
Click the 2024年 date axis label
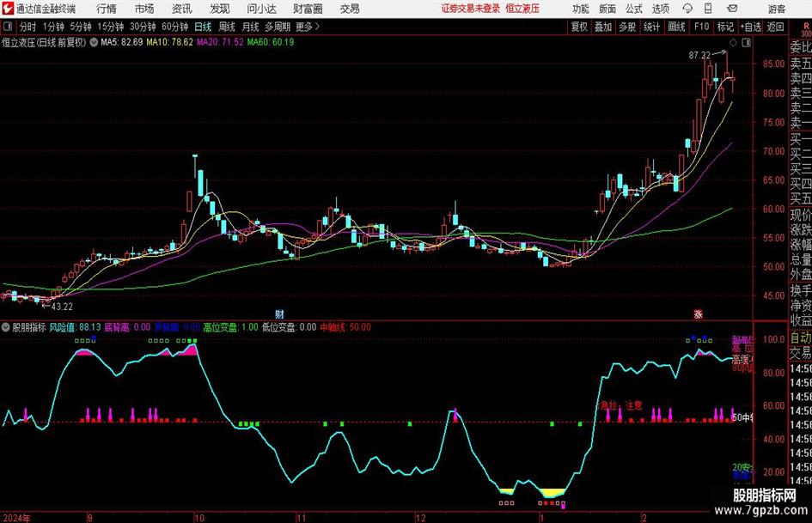[16, 518]
